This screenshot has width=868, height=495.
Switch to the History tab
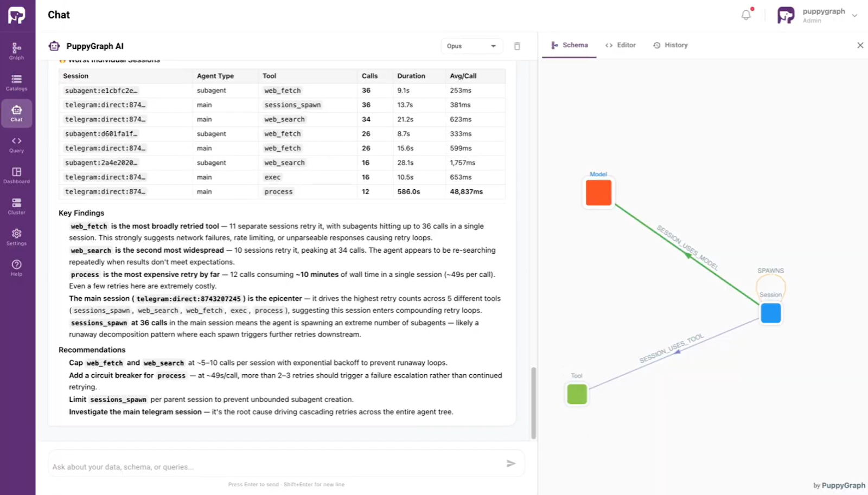671,45
